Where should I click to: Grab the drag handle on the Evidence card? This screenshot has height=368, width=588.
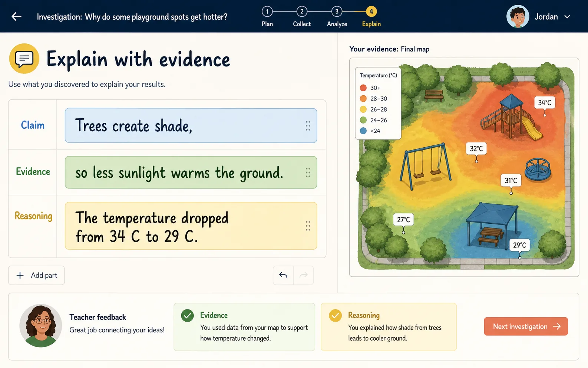coord(308,172)
